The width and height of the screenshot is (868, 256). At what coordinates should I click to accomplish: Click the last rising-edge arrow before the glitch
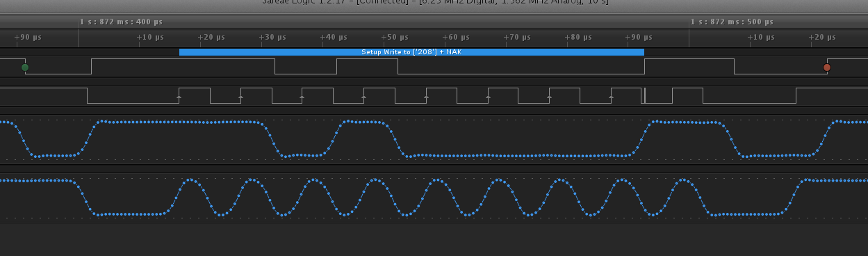(x=611, y=98)
